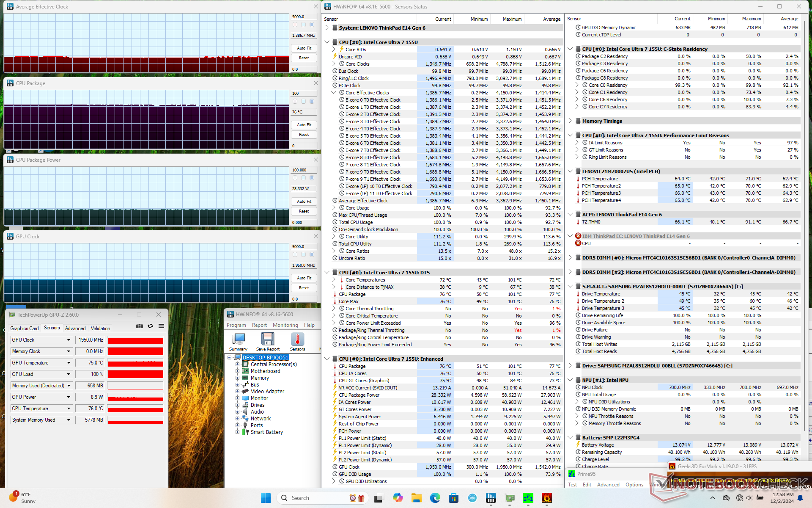
Task: Click Auto Fit in CPU Package Power graph
Action: click(x=304, y=202)
